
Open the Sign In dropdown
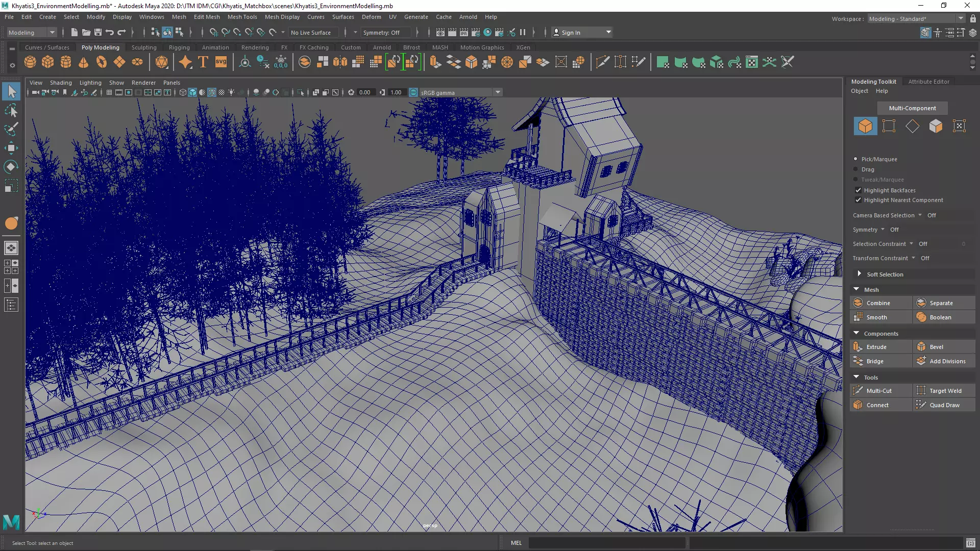(x=582, y=32)
